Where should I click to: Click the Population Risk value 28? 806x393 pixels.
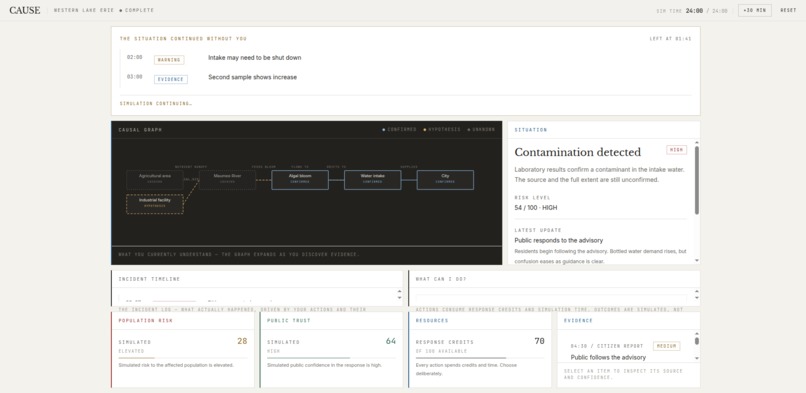pyautogui.click(x=242, y=341)
